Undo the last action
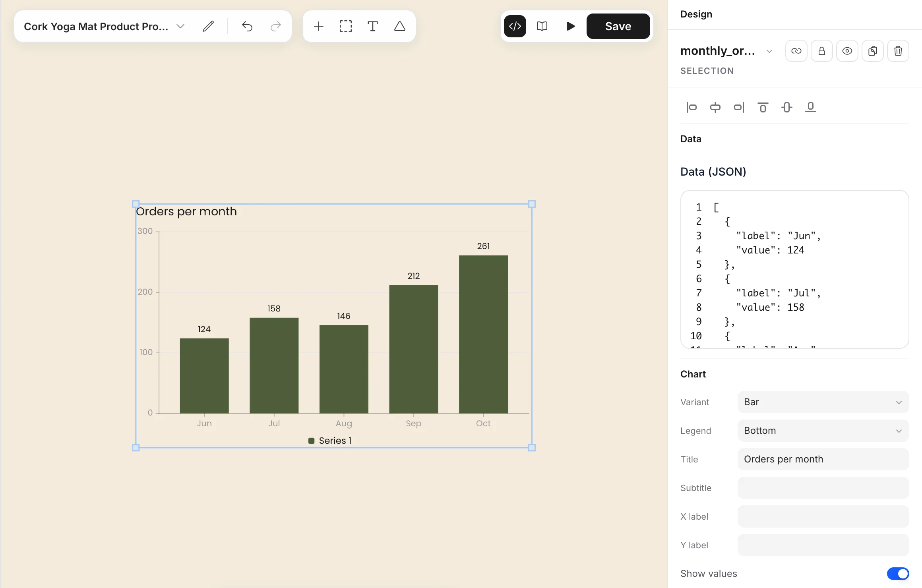922x588 pixels. (x=247, y=26)
